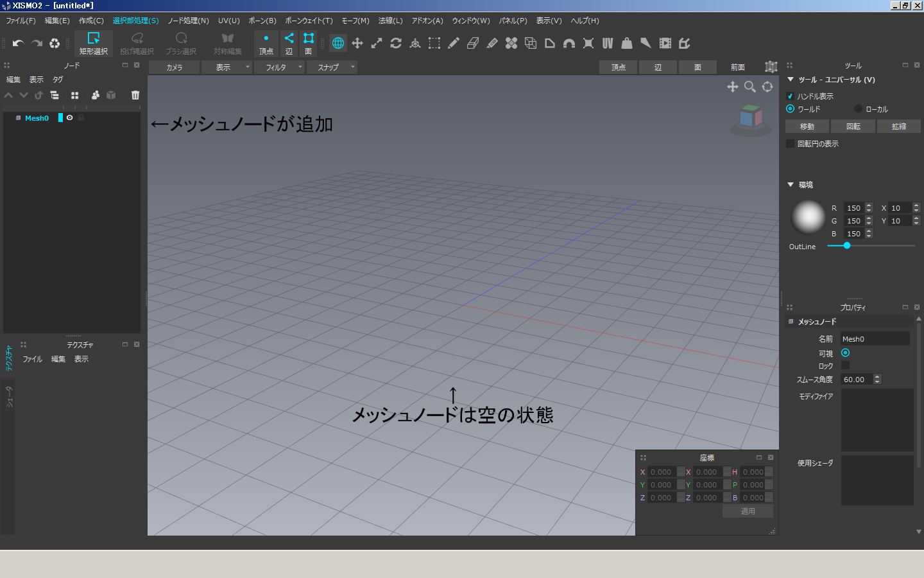Select the weight bag tool icon
Viewport: 924px width, 578px height.
627,43
